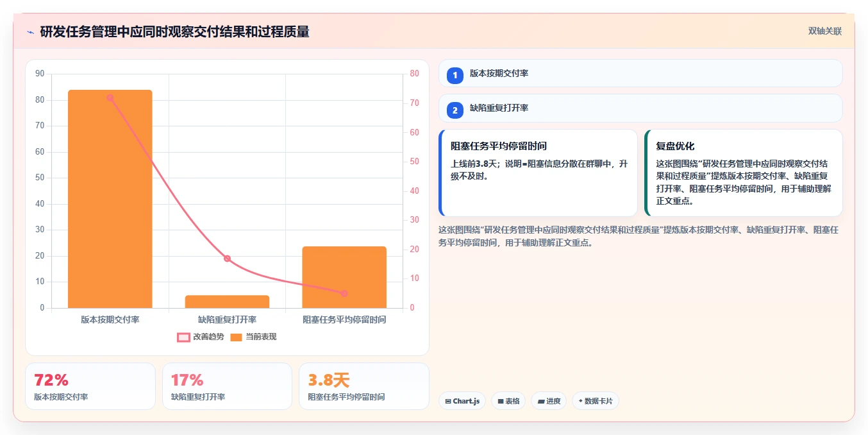Toggle 当前表现 legend swatch
Screen dimensions: 868x435
(x=237, y=337)
